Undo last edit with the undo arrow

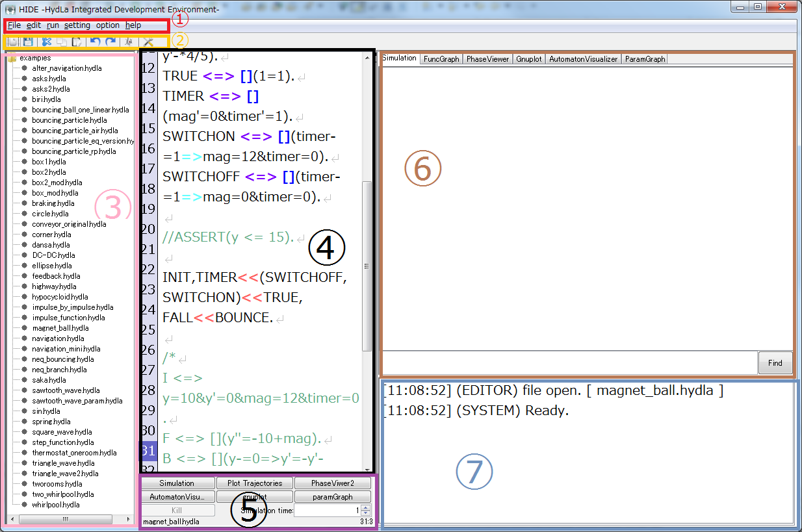pos(96,42)
